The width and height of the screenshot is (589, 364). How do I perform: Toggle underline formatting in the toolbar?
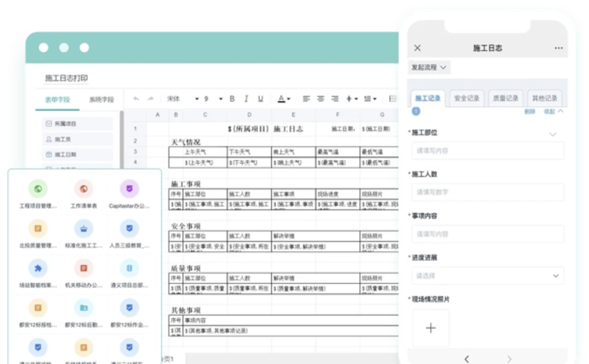pos(260,99)
